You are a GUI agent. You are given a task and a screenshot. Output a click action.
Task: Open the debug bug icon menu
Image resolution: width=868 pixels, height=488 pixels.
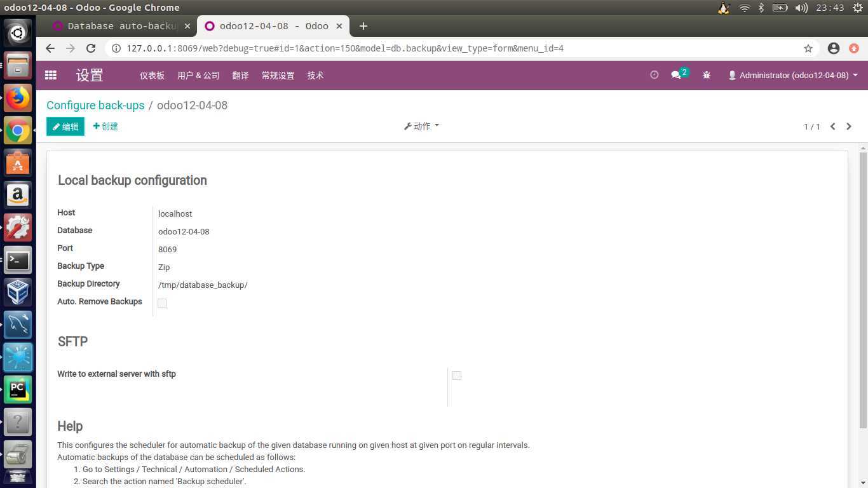707,75
